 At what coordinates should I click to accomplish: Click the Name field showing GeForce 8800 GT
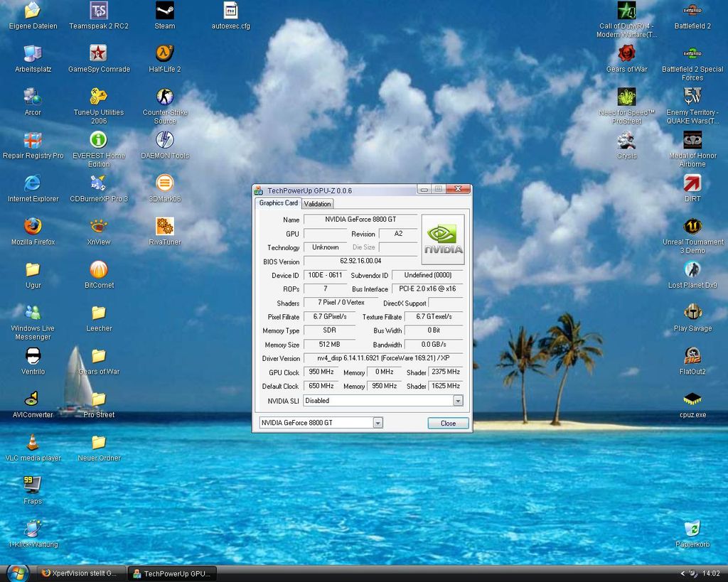point(360,219)
